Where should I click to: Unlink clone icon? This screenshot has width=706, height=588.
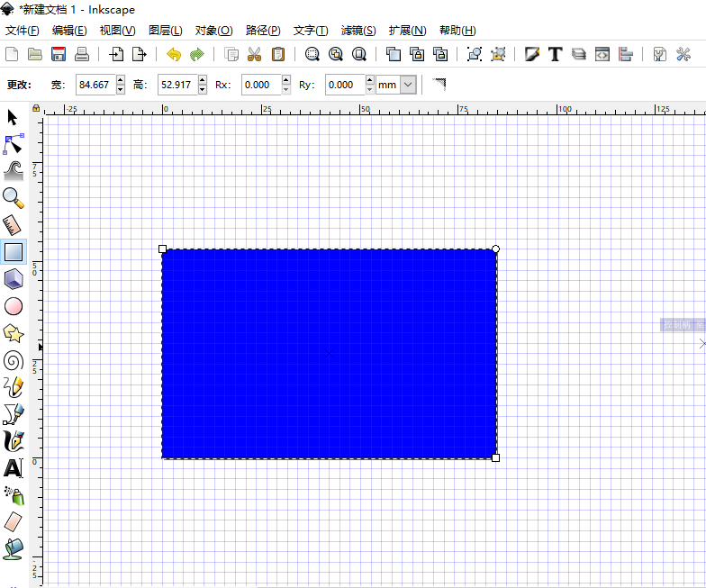(440, 54)
